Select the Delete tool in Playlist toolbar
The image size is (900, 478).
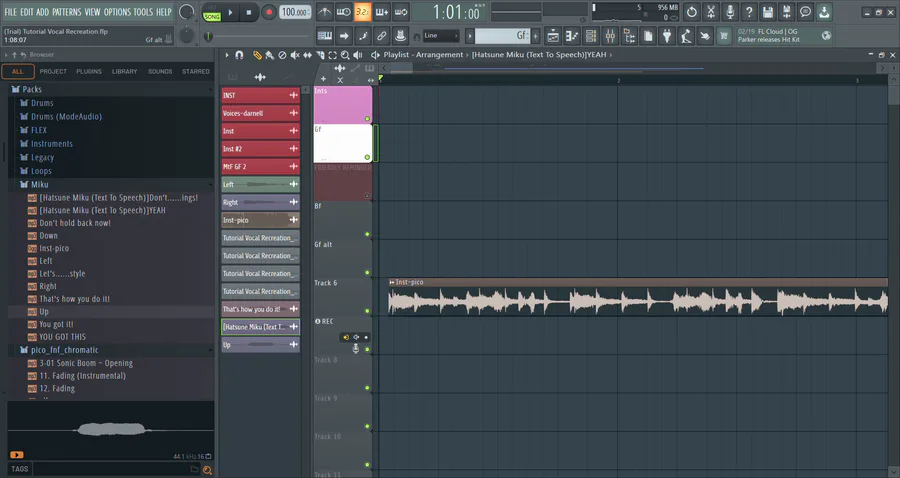tap(282, 55)
